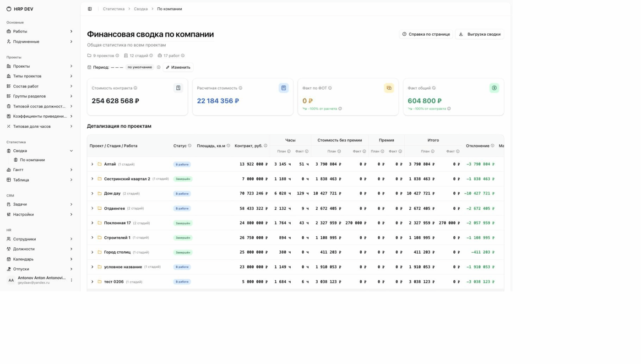Click info icon next to Отклонение column
Screen dimensions: 641x364
click(493, 146)
